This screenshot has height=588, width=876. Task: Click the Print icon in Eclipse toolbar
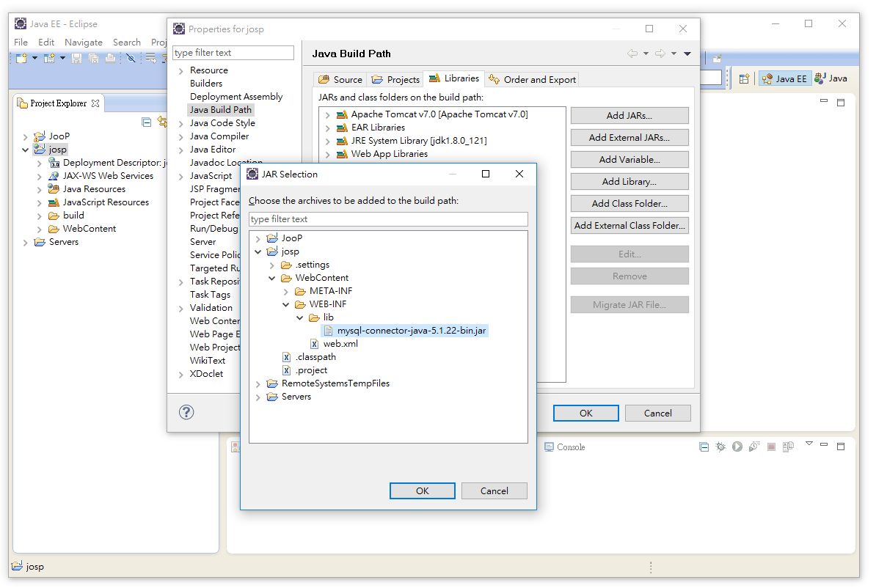[111, 58]
